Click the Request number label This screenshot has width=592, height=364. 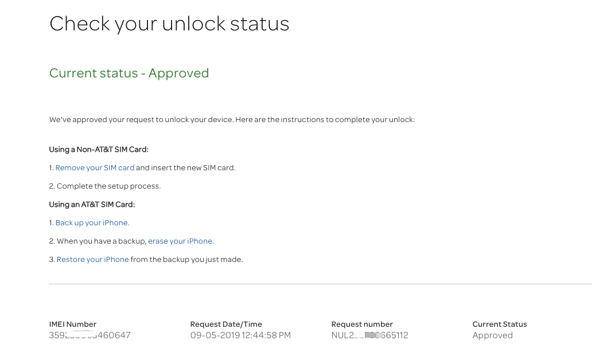[362, 324]
